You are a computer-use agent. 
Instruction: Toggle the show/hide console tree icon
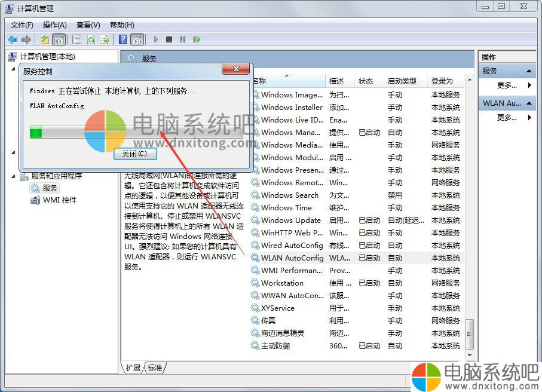59,40
